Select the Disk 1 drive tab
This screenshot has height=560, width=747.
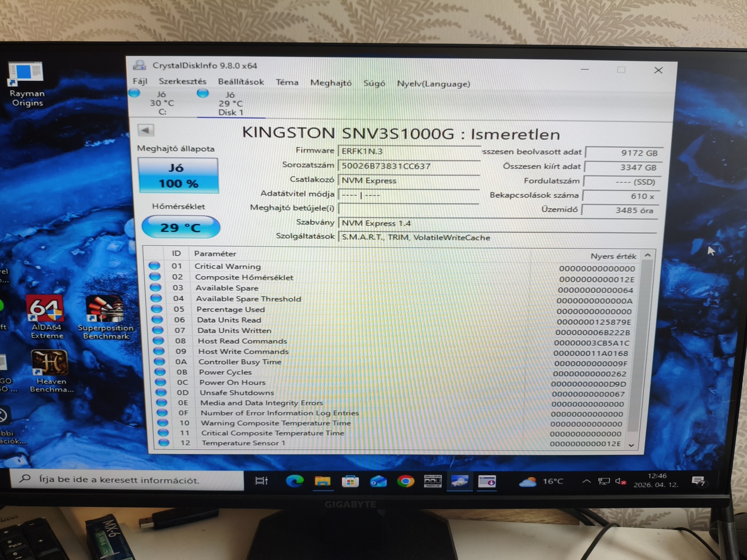click(231, 103)
